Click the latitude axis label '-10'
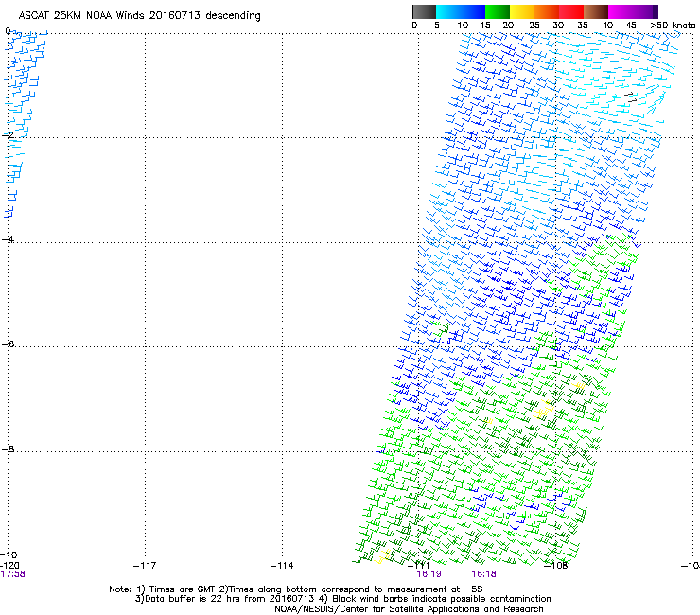 pos(9,555)
